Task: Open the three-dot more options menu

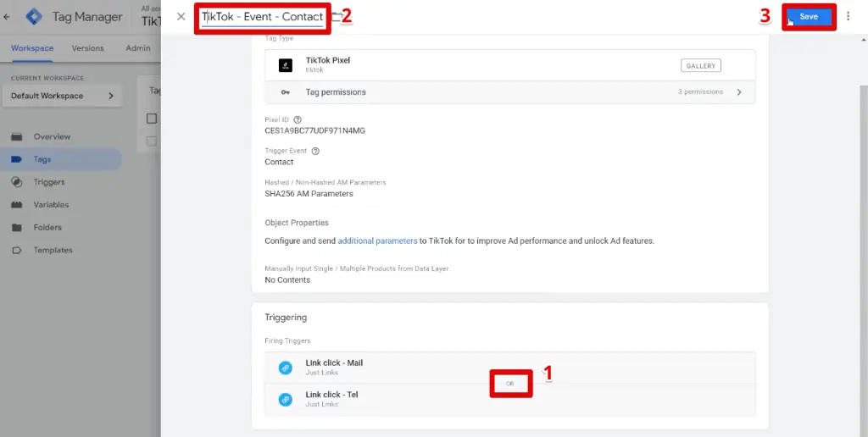Action: 848,17
